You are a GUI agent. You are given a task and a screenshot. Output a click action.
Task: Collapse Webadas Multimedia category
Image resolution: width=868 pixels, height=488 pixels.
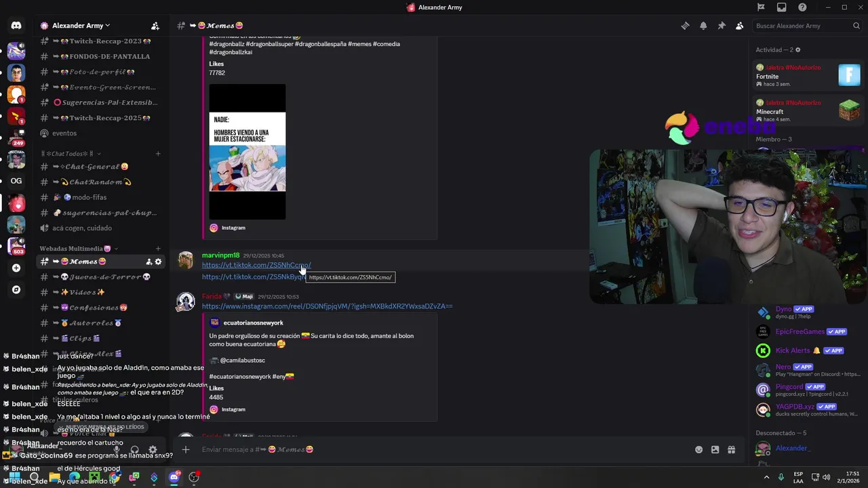[x=79, y=249]
